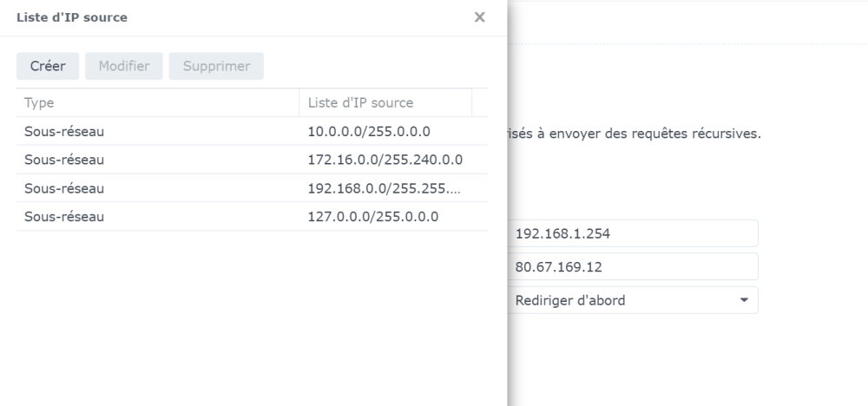
Task: Click the Supprimer button
Action: 216,66
